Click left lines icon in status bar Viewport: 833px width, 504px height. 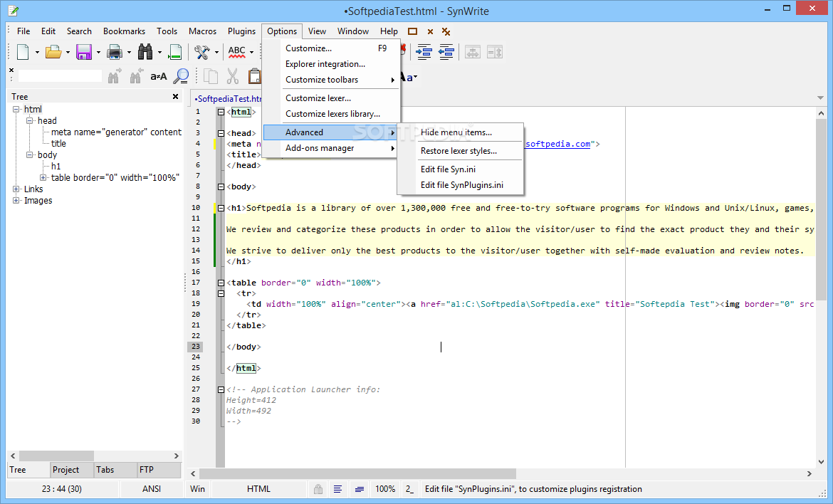pyautogui.click(x=337, y=489)
